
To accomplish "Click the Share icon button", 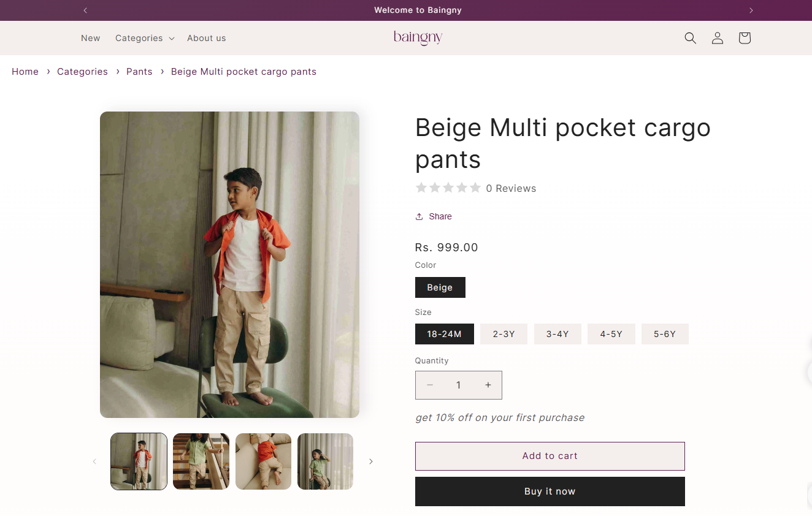I will [434, 216].
